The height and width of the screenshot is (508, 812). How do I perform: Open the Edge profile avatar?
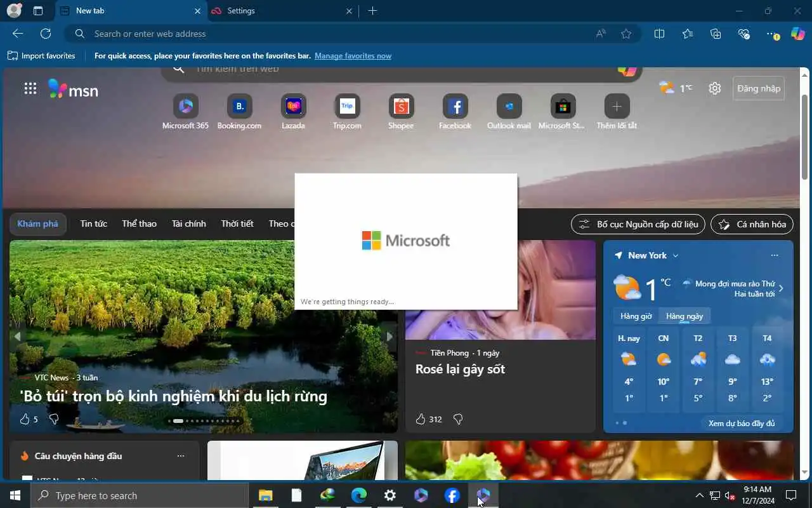pyautogui.click(x=14, y=11)
